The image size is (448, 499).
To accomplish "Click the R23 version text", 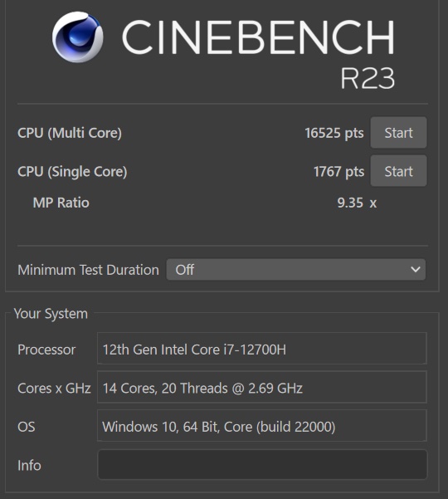I will [368, 78].
